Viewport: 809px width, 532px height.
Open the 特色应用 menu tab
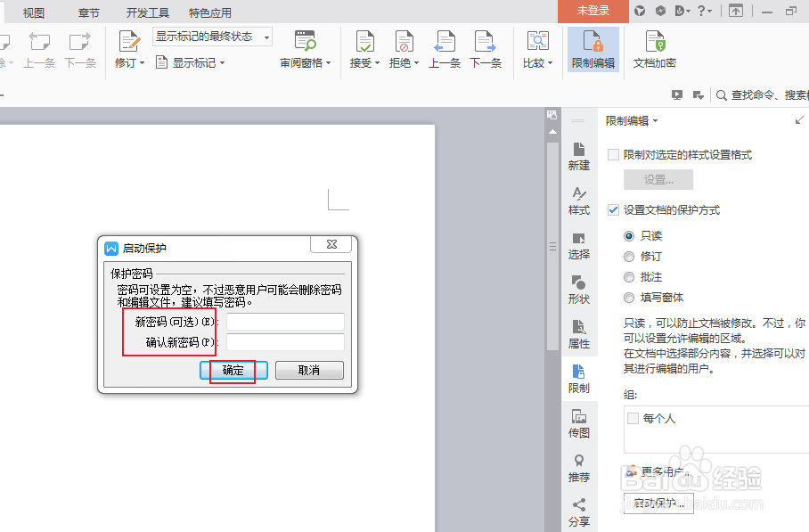tap(209, 12)
